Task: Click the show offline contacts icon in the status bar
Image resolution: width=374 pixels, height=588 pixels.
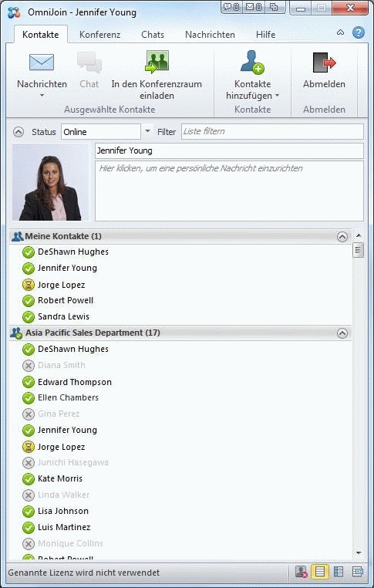Action: point(302,572)
